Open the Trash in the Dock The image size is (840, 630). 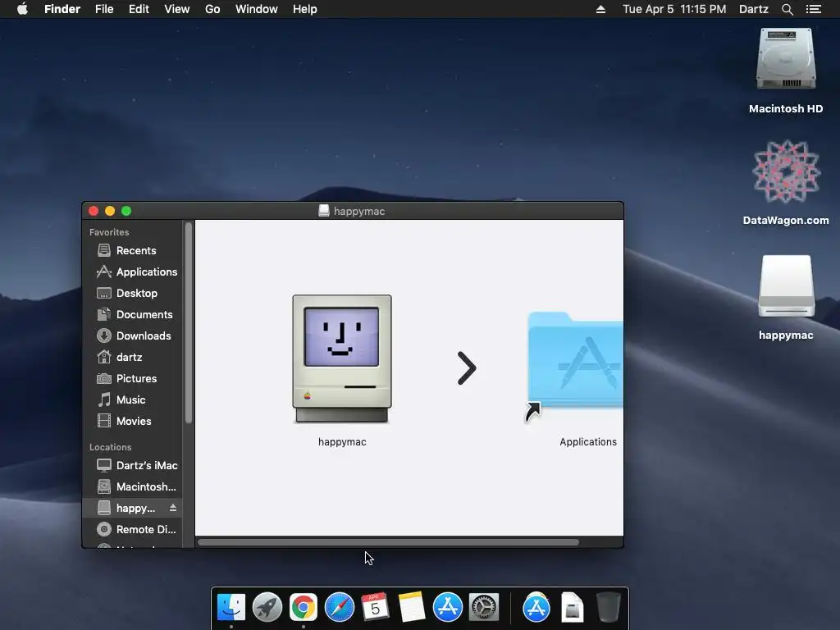pos(608,608)
